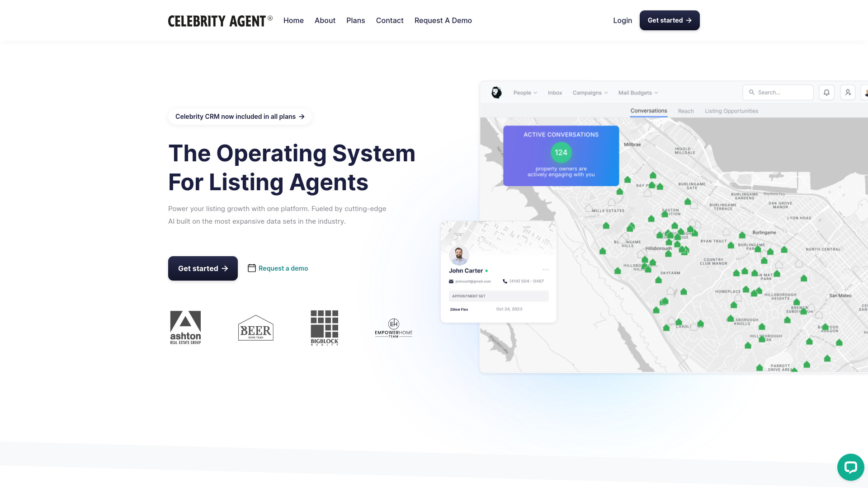868x488 pixels.
Task: Expand the Campaigns dropdown menu
Action: click(590, 92)
